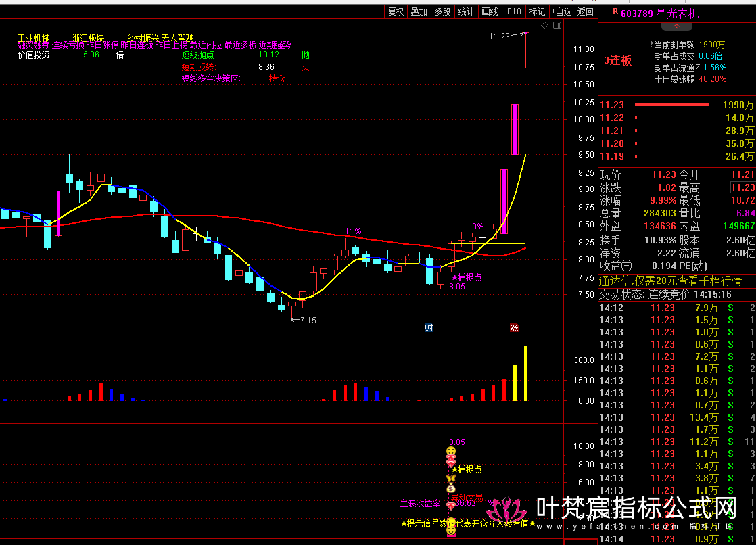
Task: Click the 返回 back button
Action: tap(586, 11)
